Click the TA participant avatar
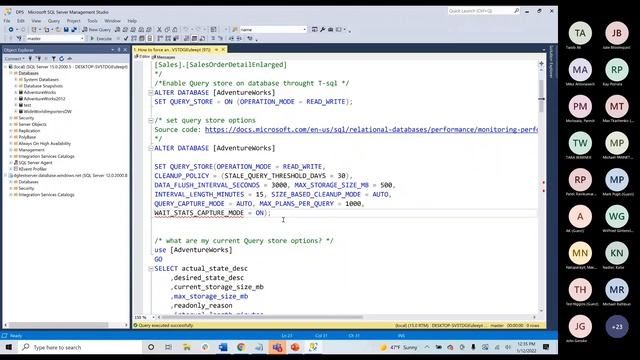Screen dimensions: 640x360 point(580,33)
